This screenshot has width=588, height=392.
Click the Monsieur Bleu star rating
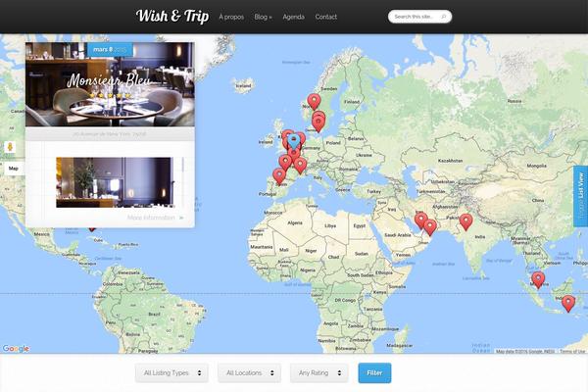(x=110, y=96)
